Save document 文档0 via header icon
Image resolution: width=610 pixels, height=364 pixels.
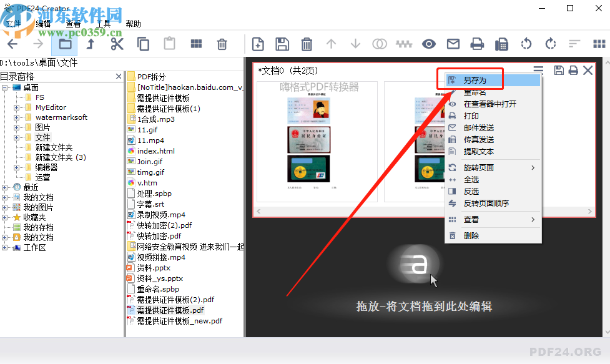pos(559,71)
